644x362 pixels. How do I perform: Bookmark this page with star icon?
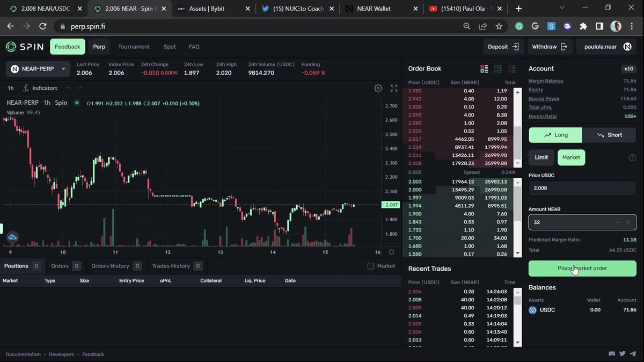(499, 26)
